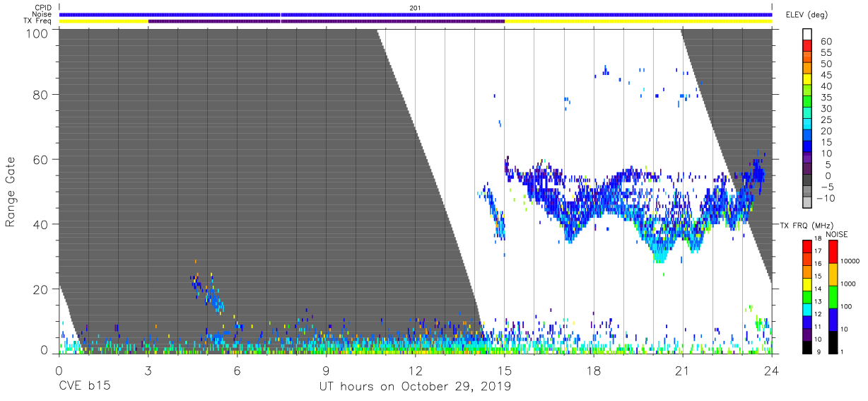
Task: Select the blue Noise status bar
Action: pyautogui.click(x=416, y=14)
